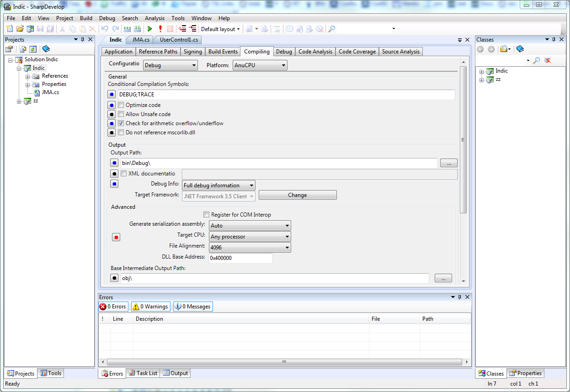
Task: Enable the Optimize code checkbox
Action: coord(121,105)
